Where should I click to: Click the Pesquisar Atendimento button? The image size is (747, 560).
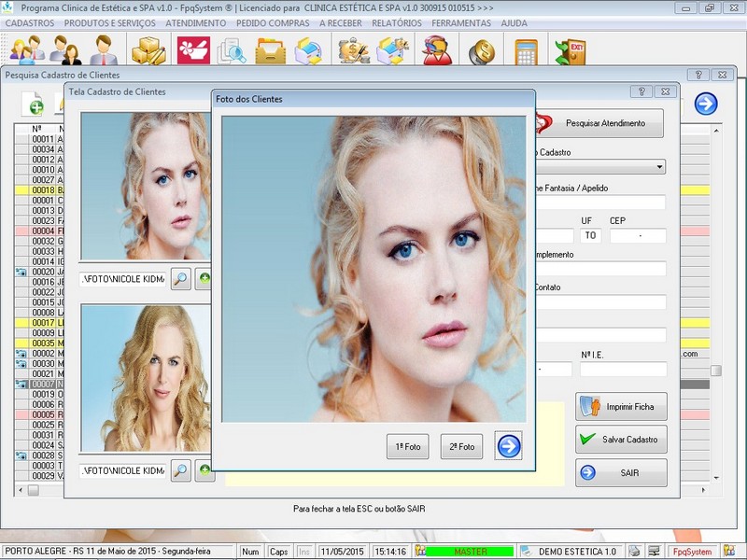point(600,123)
